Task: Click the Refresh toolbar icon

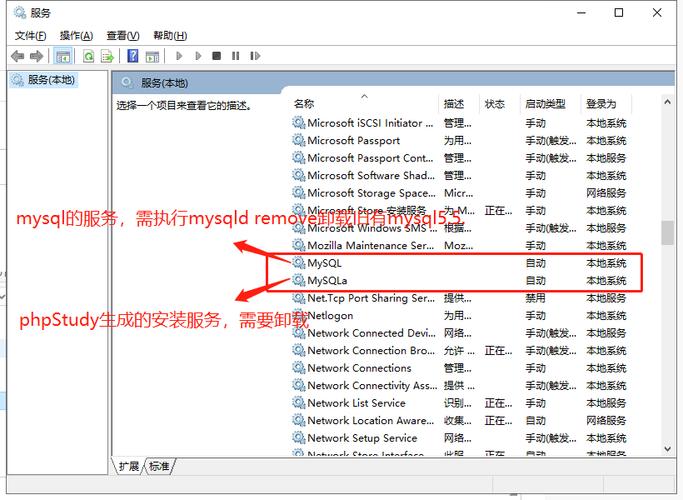Action: click(x=88, y=56)
